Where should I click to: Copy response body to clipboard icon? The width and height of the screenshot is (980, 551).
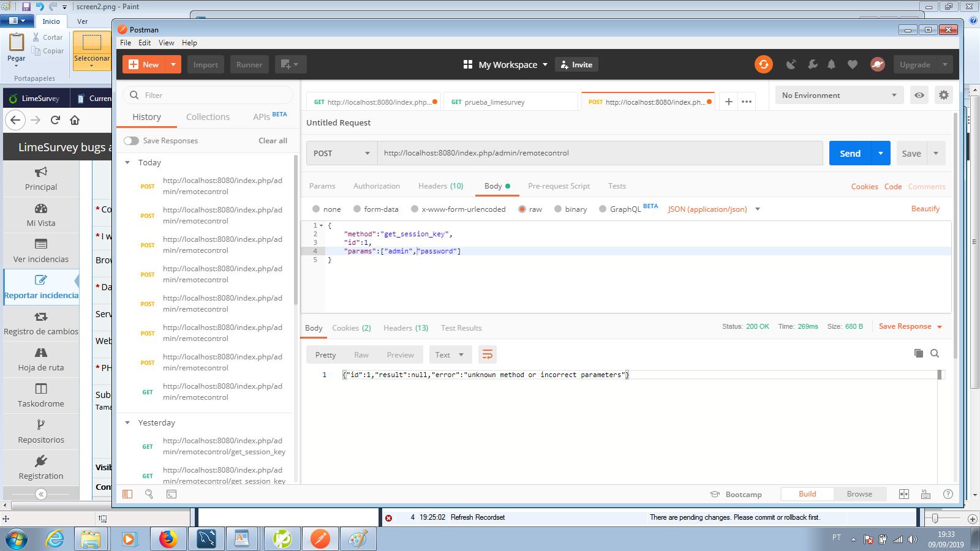[918, 353]
